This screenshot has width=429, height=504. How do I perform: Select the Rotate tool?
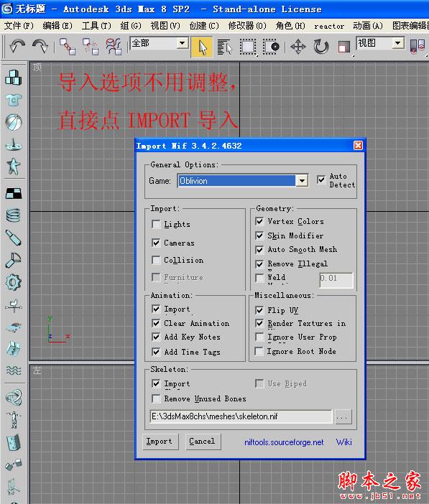(321, 47)
